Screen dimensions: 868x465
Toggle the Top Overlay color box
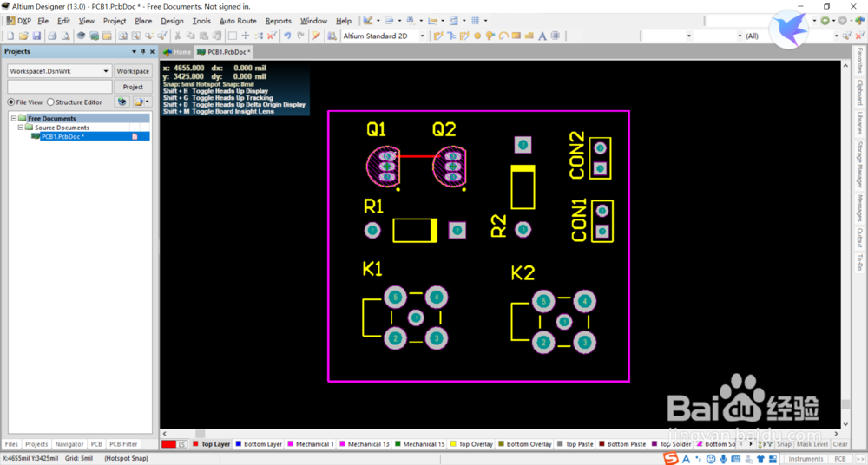coord(453,444)
